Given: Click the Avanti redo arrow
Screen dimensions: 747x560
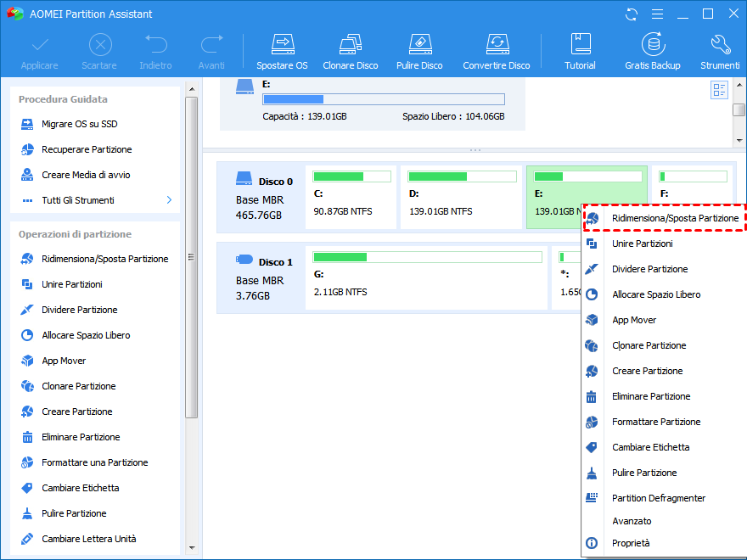Looking at the screenshot, I should (x=211, y=44).
